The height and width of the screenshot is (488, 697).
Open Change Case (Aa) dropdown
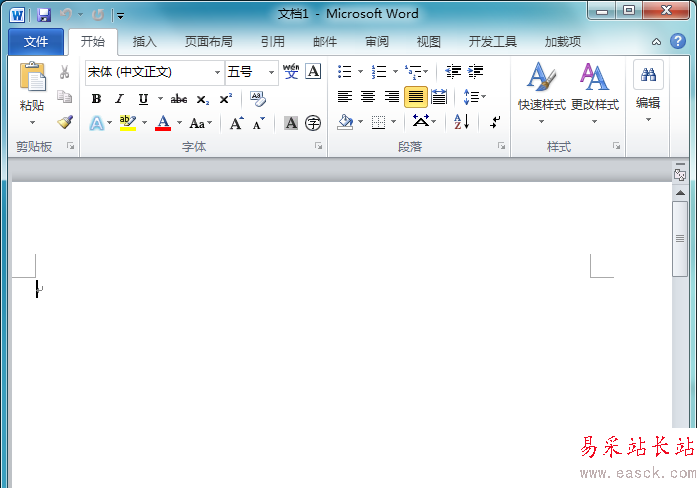tap(209, 123)
